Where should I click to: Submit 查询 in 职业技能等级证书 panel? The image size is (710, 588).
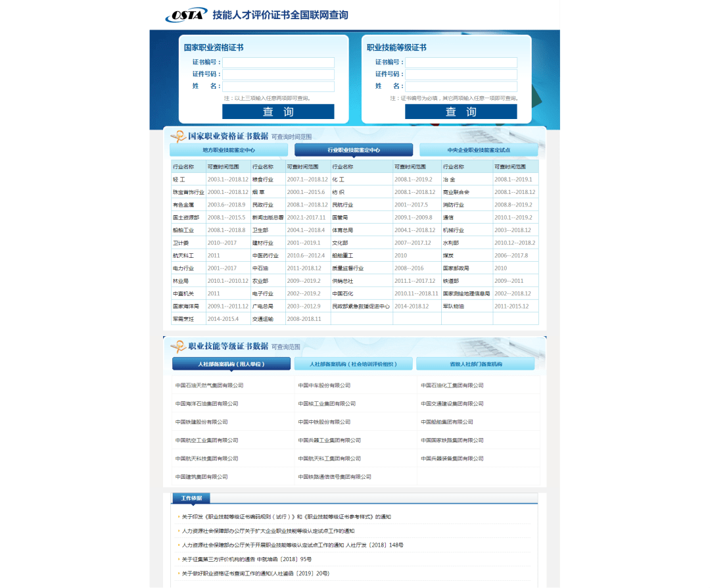[x=461, y=111]
